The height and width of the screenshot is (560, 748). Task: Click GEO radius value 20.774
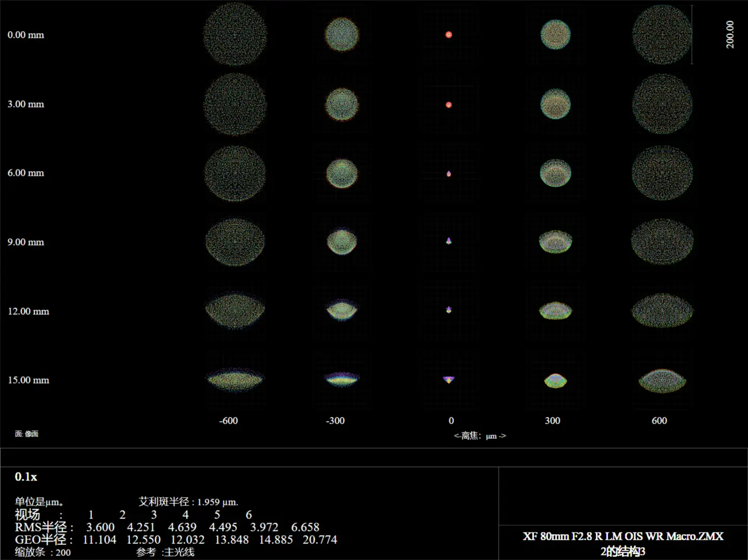320,540
